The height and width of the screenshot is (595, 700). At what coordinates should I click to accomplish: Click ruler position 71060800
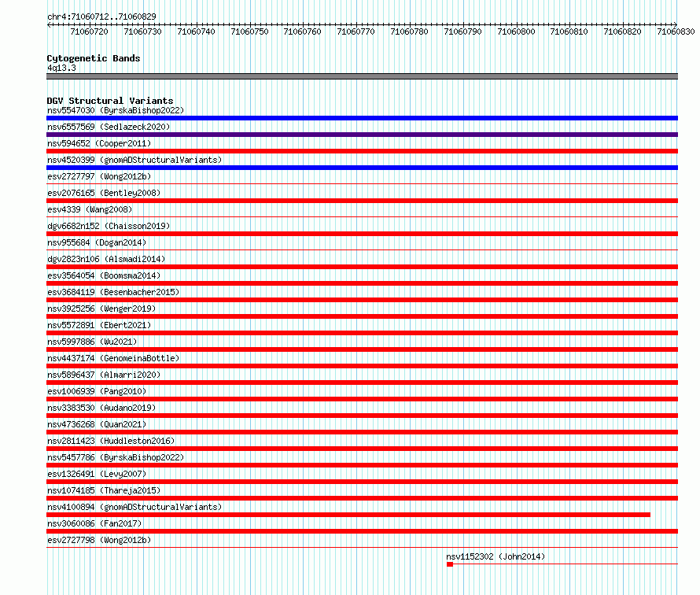[516, 31]
